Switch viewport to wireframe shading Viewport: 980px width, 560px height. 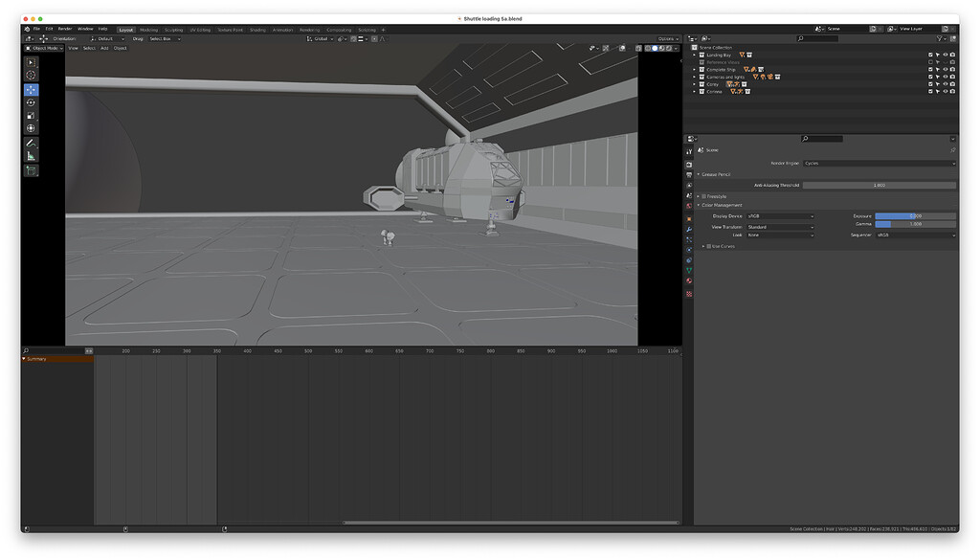coord(648,48)
